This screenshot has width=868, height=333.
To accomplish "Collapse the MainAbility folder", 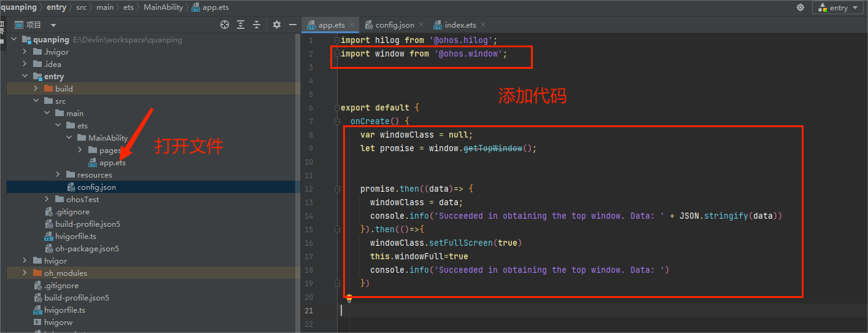I will [x=69, y=138].
